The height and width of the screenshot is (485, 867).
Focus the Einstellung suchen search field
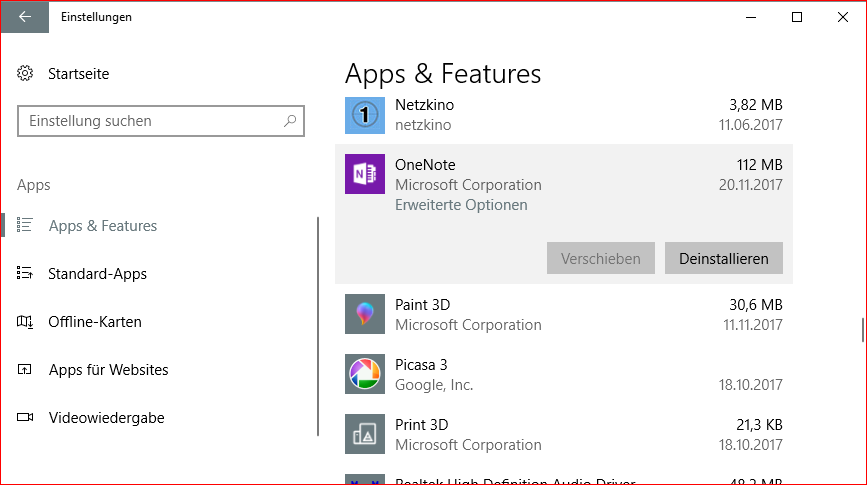[161, 121]
